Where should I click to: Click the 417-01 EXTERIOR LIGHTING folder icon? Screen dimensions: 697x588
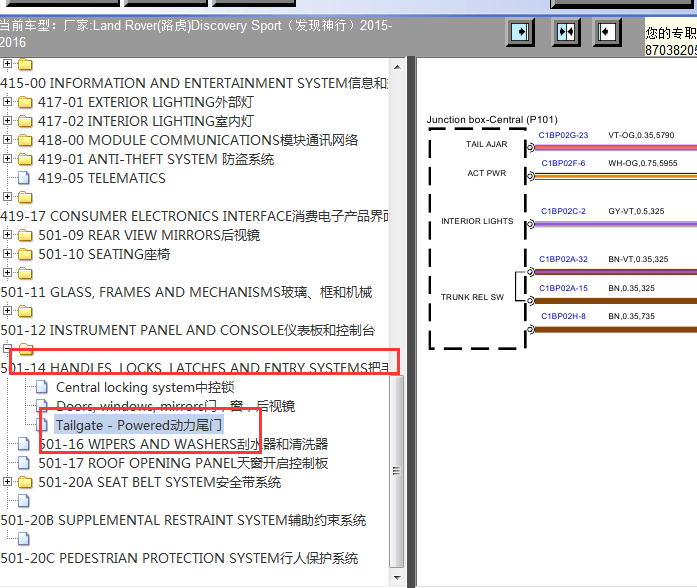pyautogui.click(x=25, y=102)
